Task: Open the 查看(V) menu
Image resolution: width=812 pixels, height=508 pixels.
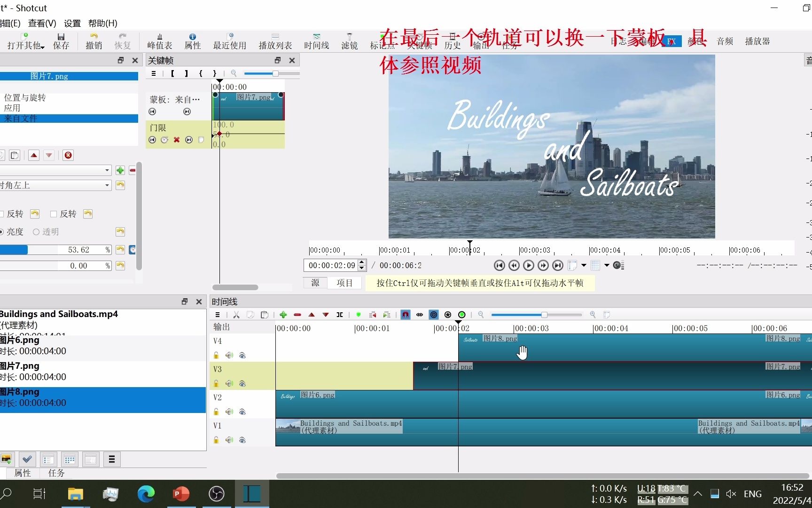Action: click(42, 23)
